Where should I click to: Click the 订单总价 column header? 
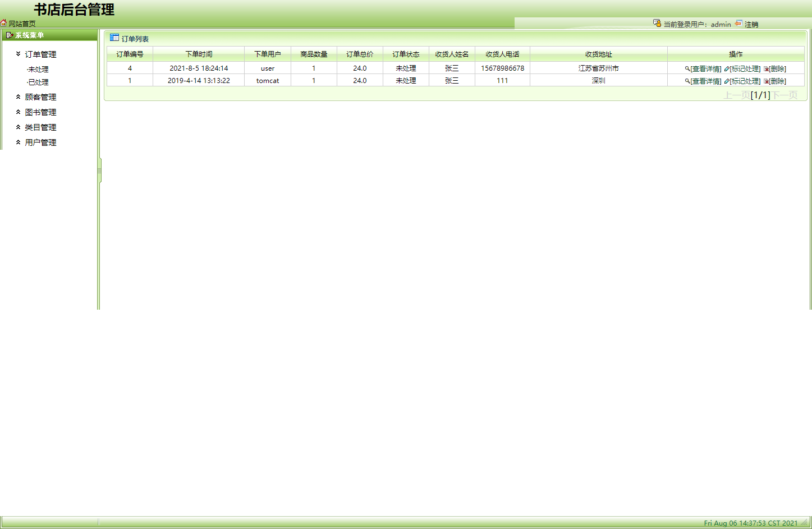(360, 54)
